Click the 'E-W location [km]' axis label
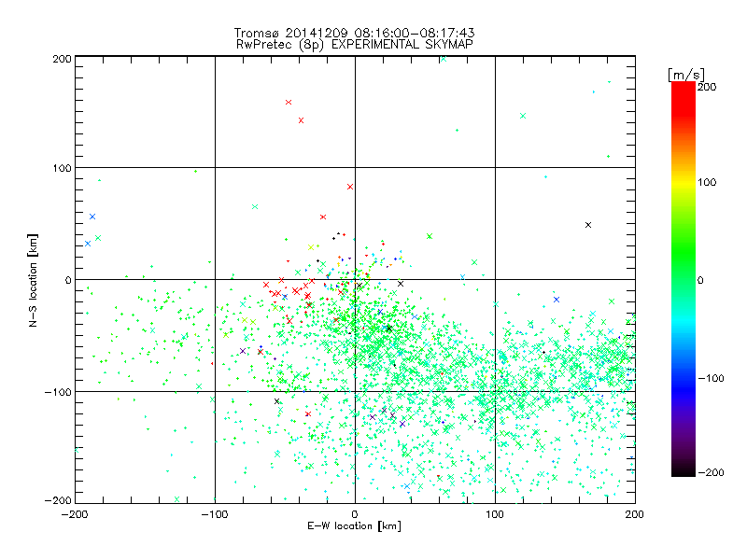 tap(354, 526)
